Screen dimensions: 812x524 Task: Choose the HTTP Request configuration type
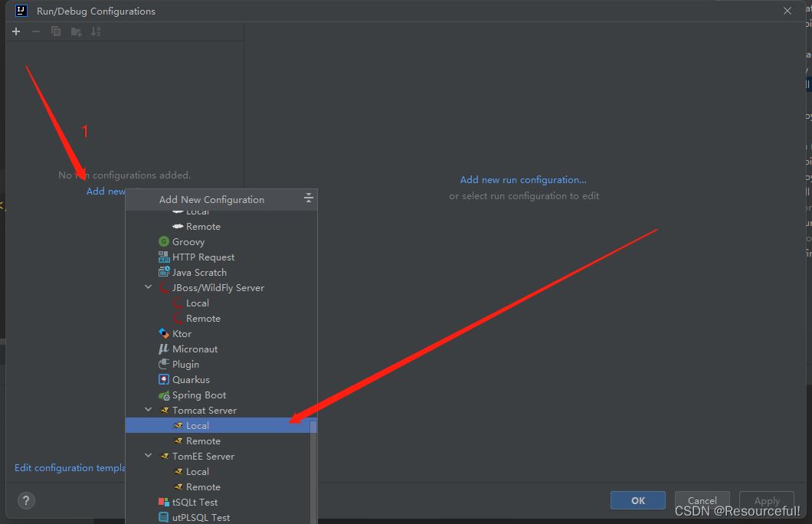pos(221,257)
